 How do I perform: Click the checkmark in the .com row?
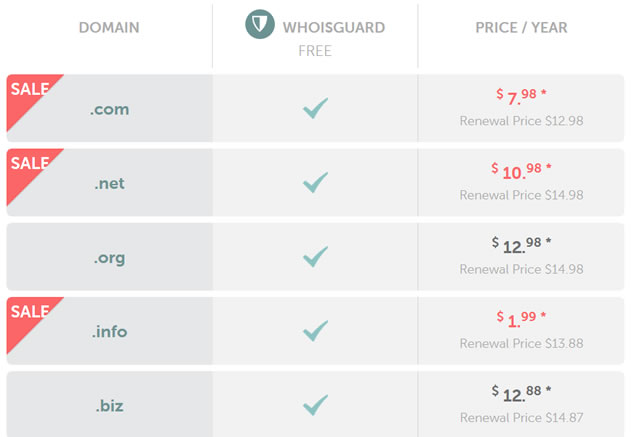316,108
